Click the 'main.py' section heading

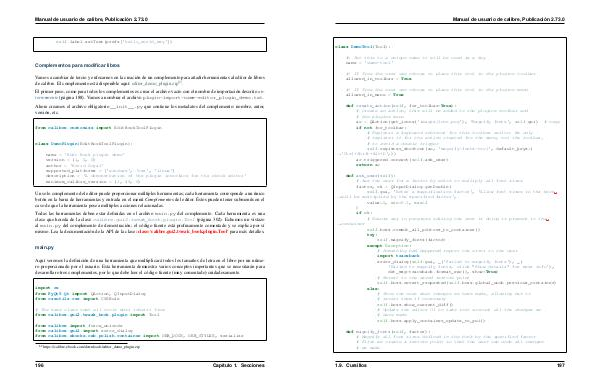tap(44, 248)
